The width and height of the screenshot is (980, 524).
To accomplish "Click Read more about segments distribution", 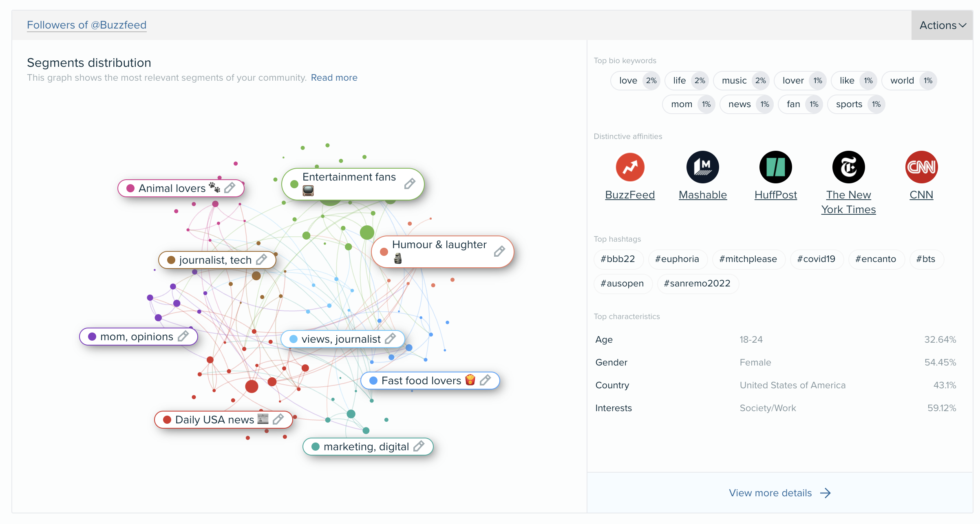I will pyautogui.click(x=334, y=77).
